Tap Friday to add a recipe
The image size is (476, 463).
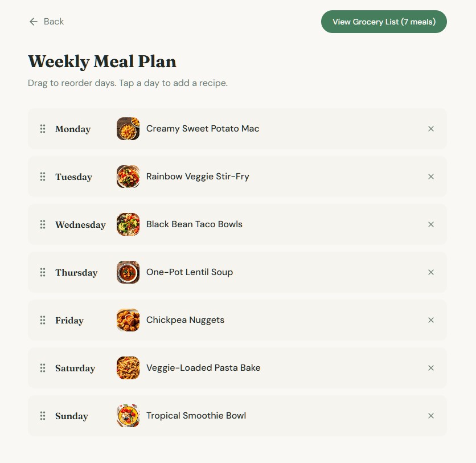pos(69,321)
